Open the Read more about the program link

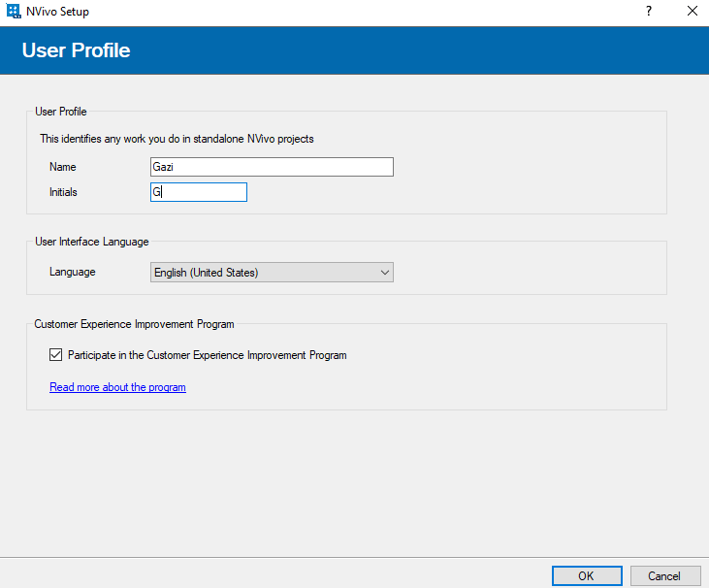pos(117,387)
